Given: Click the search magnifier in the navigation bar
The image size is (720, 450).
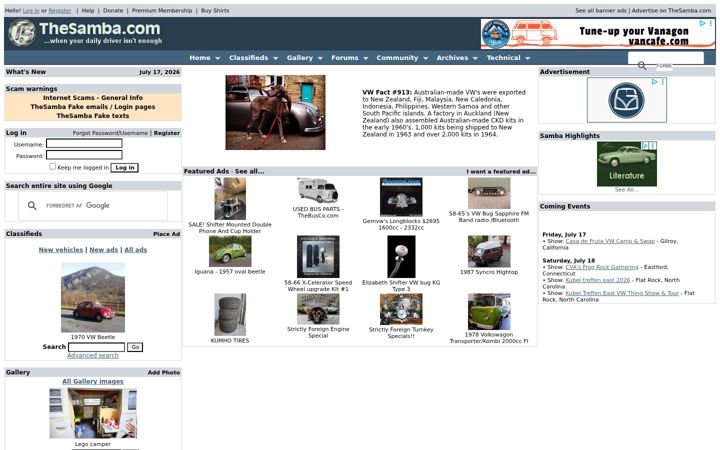Looking at the screenshot, I should 642,66.
